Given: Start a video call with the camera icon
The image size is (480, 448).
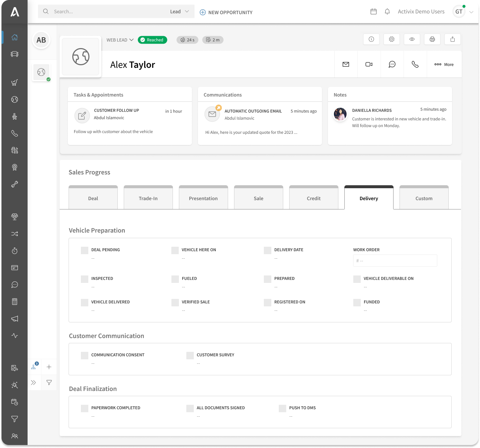Looking at the screenshot, I should click(x=369, y=64).
